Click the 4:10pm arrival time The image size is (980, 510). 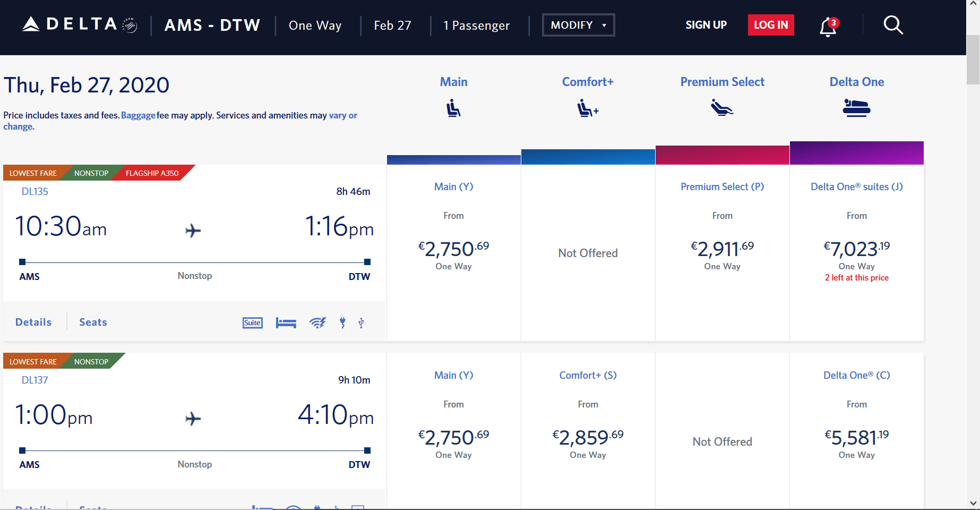[336, 415]
